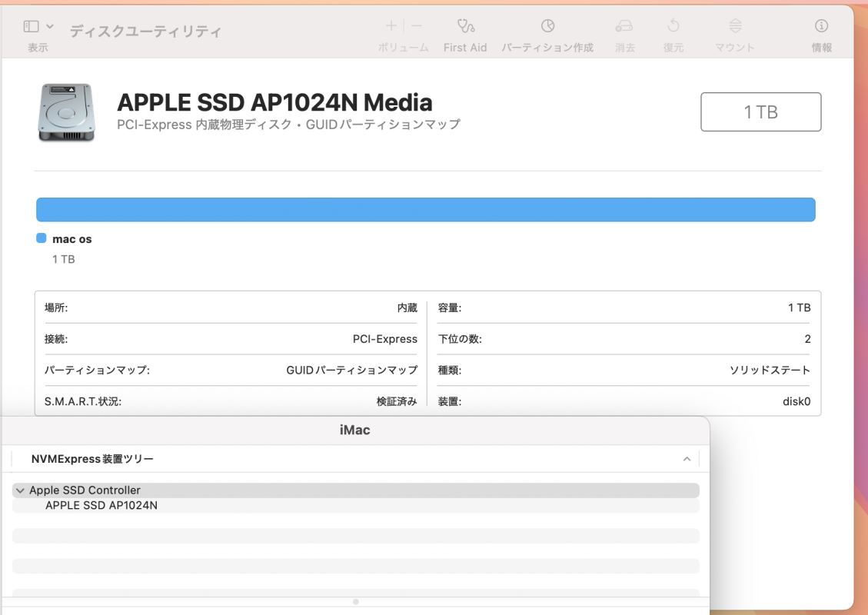Click the マウント toolbar label

pyautogui.click(x=734, y=48)
